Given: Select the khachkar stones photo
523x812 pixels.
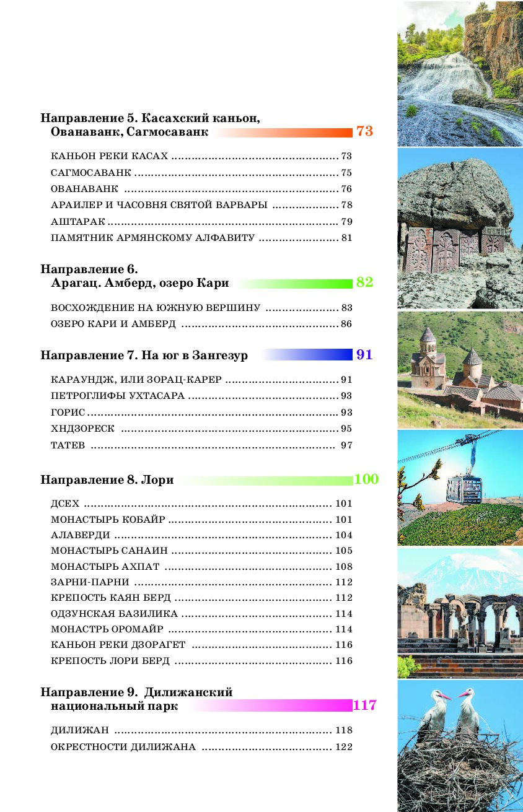Looking at the screenshot, I should pyautogui.click(x=460, y=228).
